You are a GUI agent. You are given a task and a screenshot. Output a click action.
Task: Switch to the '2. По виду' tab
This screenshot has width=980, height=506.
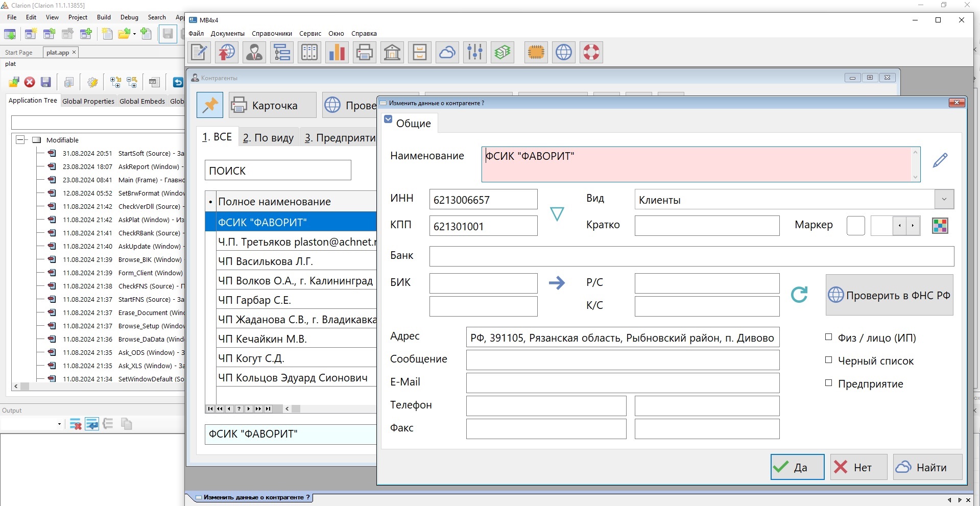pos(268,138)
